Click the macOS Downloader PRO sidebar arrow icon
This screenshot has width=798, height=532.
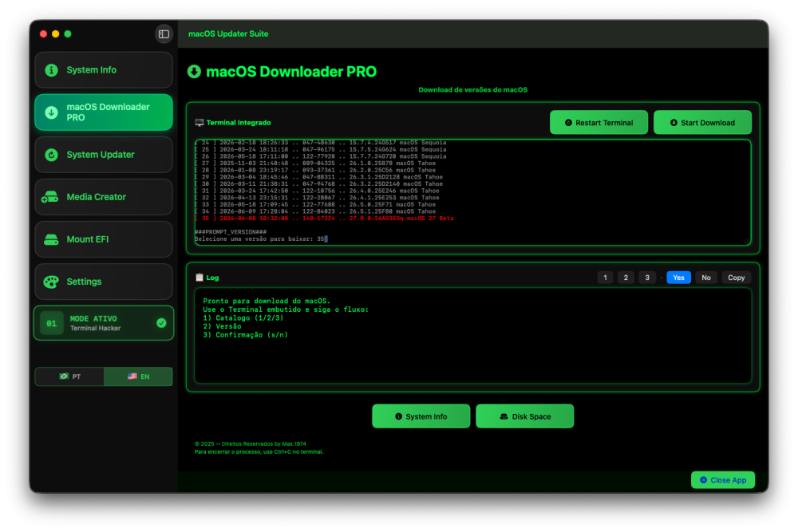51,112
